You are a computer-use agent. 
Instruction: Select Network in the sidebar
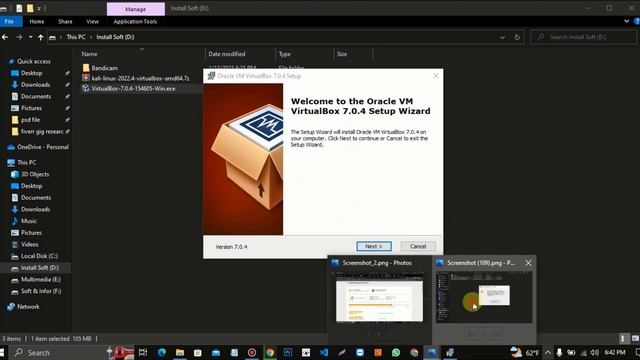tap(28, 307)
